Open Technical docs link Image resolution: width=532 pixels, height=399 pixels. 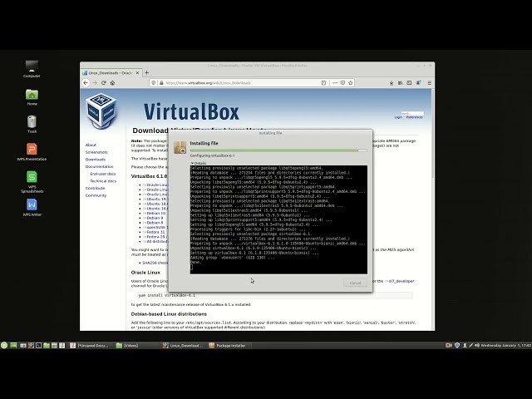[x=103, y=181]
